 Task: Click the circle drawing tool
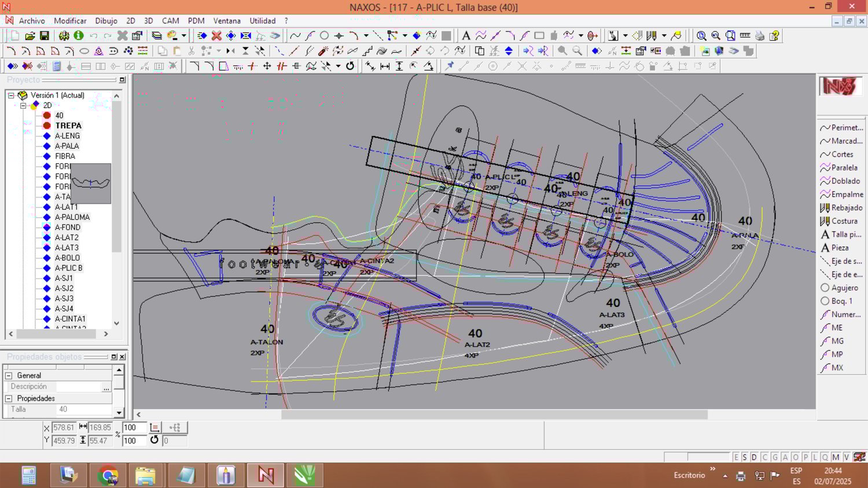click(325, 36)
